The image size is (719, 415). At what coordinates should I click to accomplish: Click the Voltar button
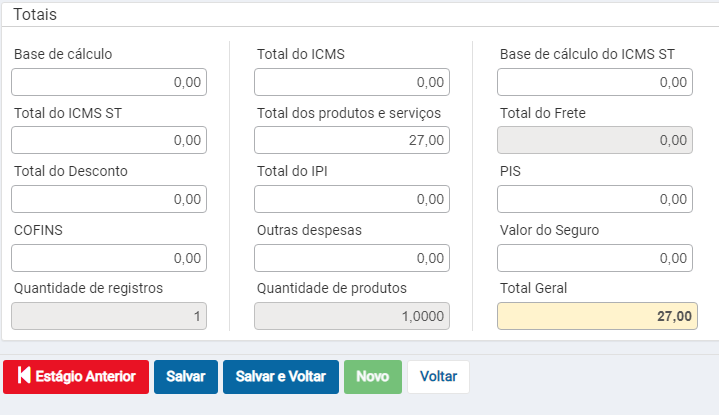(x=438, y=377)
